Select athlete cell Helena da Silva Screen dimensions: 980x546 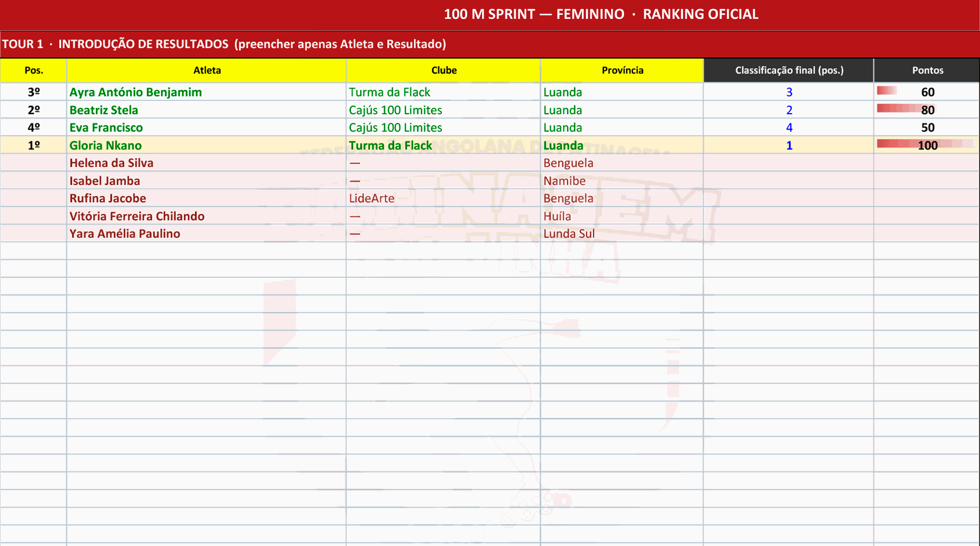[x=207, y=163]
